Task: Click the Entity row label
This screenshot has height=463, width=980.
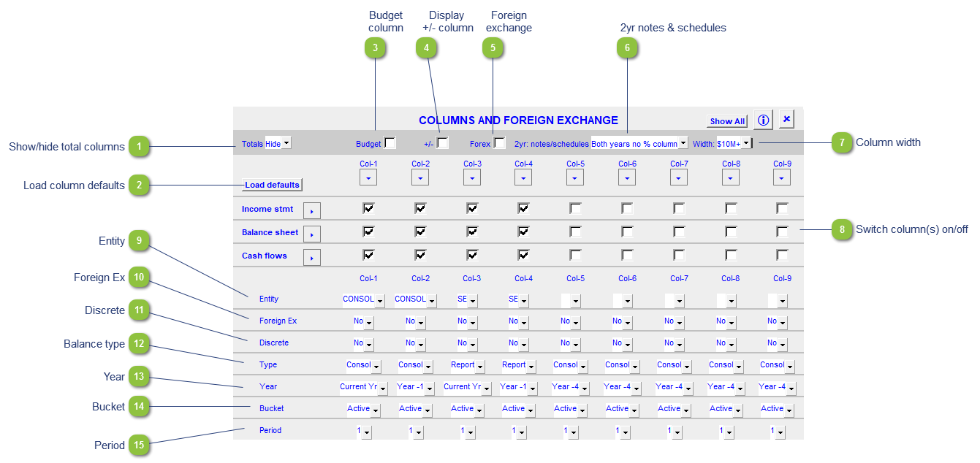Action: (x=269, y=299)
